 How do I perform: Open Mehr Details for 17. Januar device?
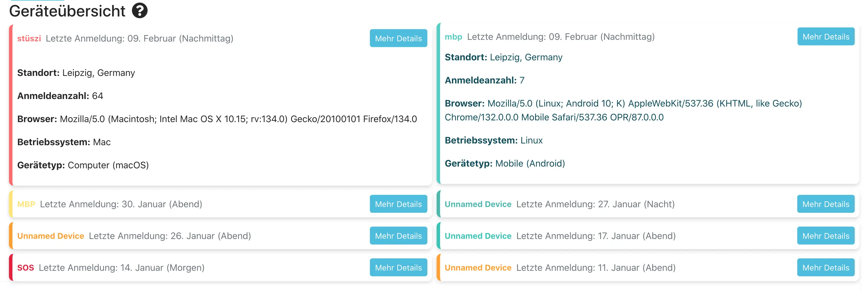(x=826, y=236)
